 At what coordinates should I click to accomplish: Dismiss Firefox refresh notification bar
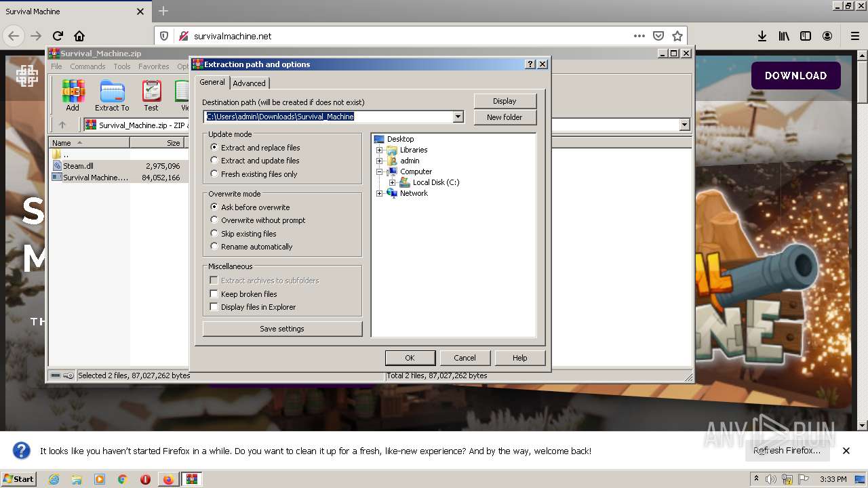pos(846,451)
